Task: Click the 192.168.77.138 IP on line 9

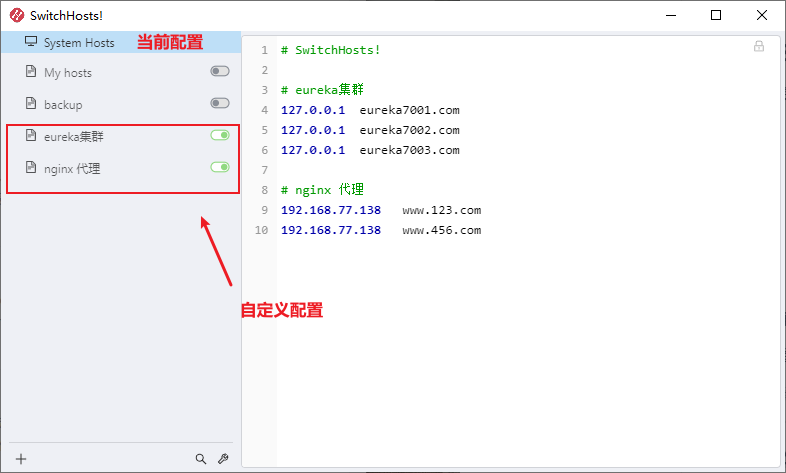Action: (331, 210)
